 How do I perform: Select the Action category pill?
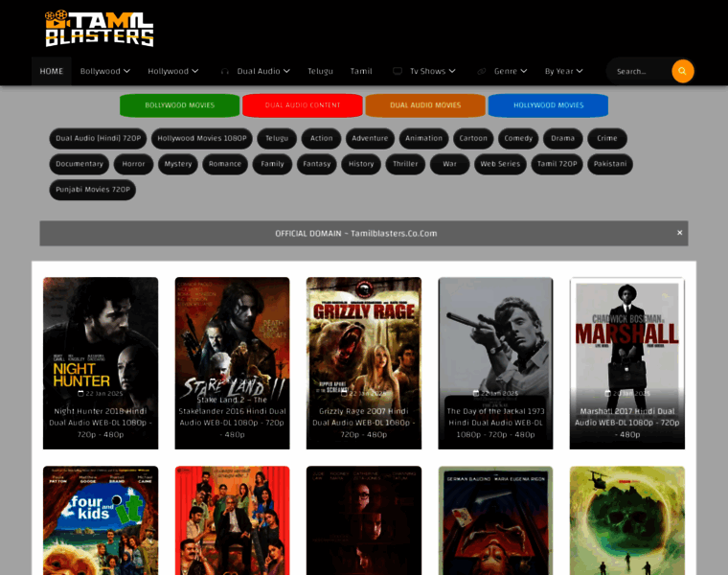tap(321, 138)
